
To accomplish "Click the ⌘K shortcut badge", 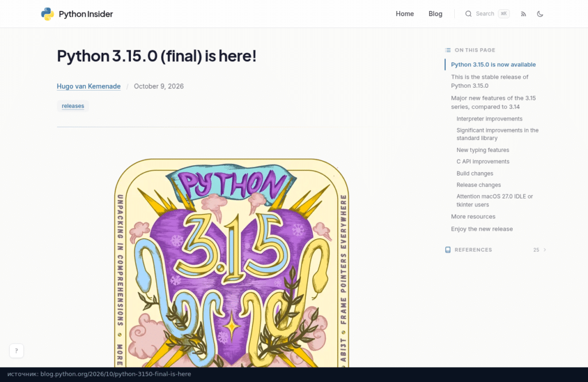I will 504,14.
